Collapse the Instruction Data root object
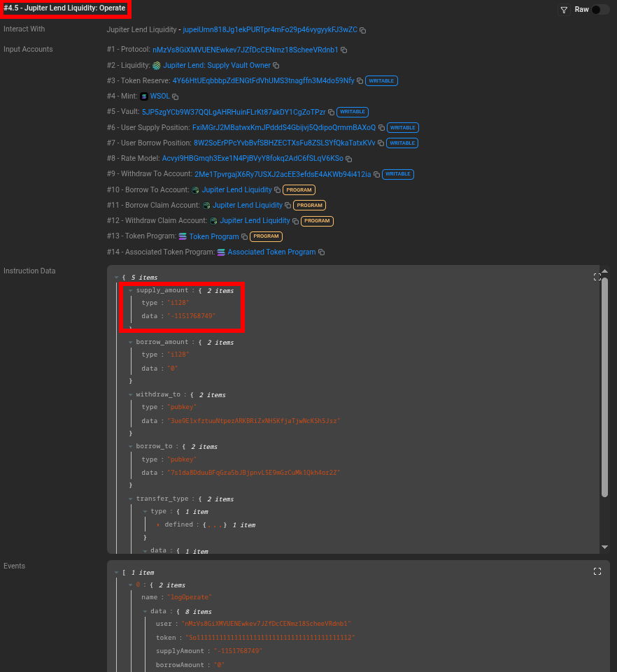 pyautogui.click(x=116, y=278)
